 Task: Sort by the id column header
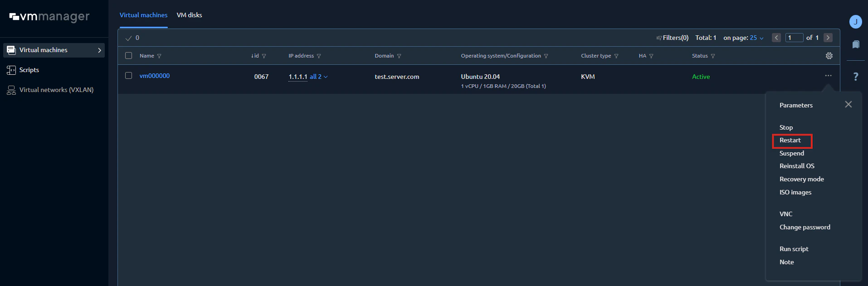click(x=255, y=56)
